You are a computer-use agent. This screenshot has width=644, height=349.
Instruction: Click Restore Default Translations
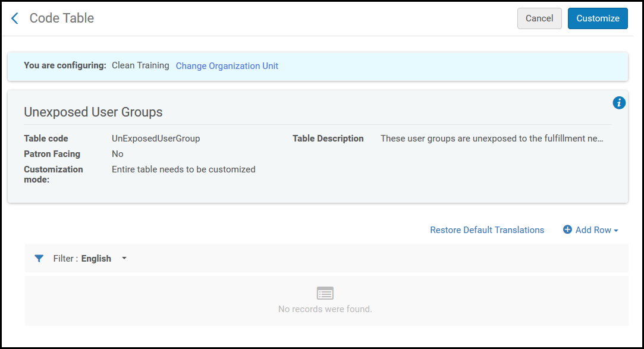487,230
